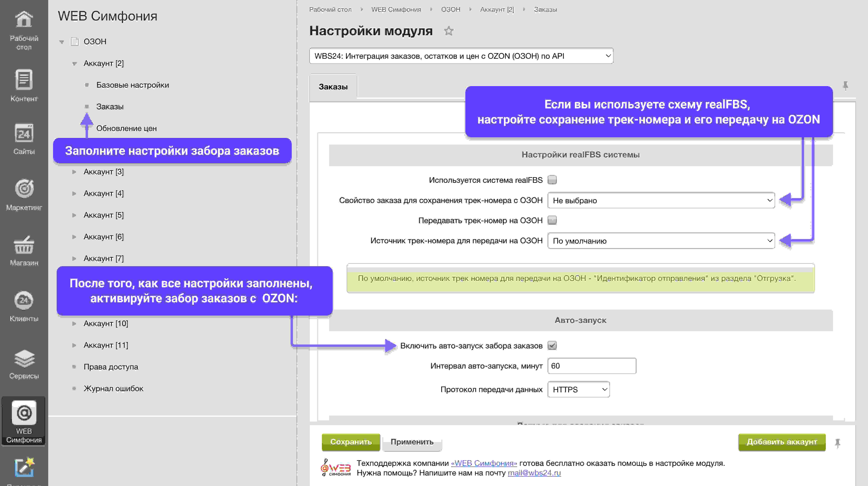The image size is (868, 486).
Task: Uncheck Включить авто-запуск забора заказов
Action: (552, 345)
